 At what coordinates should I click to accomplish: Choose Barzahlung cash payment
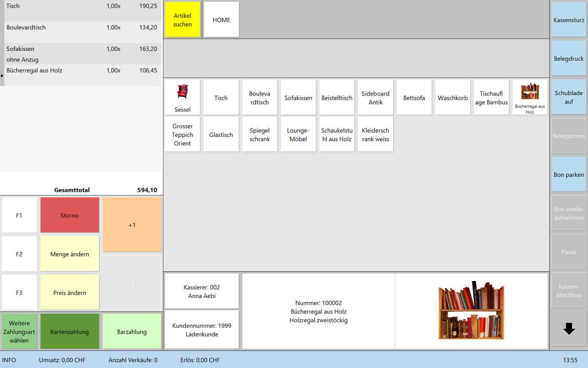click(132, 332)
